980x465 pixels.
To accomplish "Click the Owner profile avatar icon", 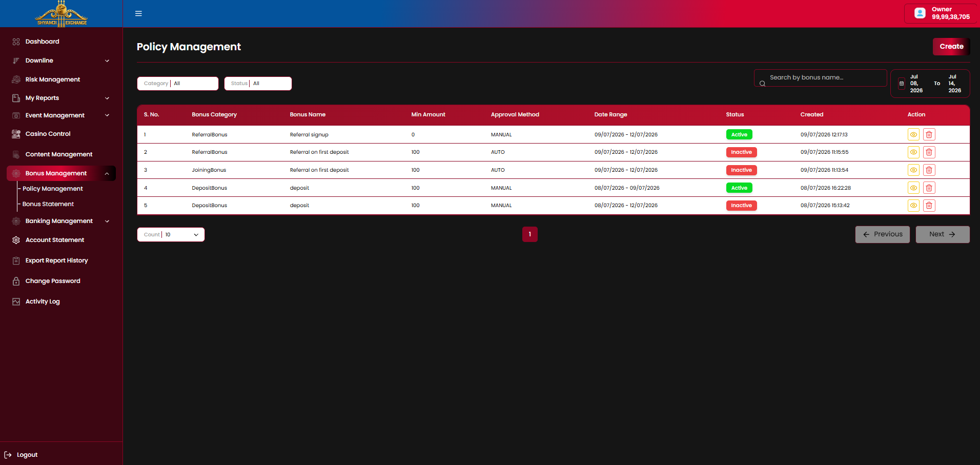I will point(920,13).
